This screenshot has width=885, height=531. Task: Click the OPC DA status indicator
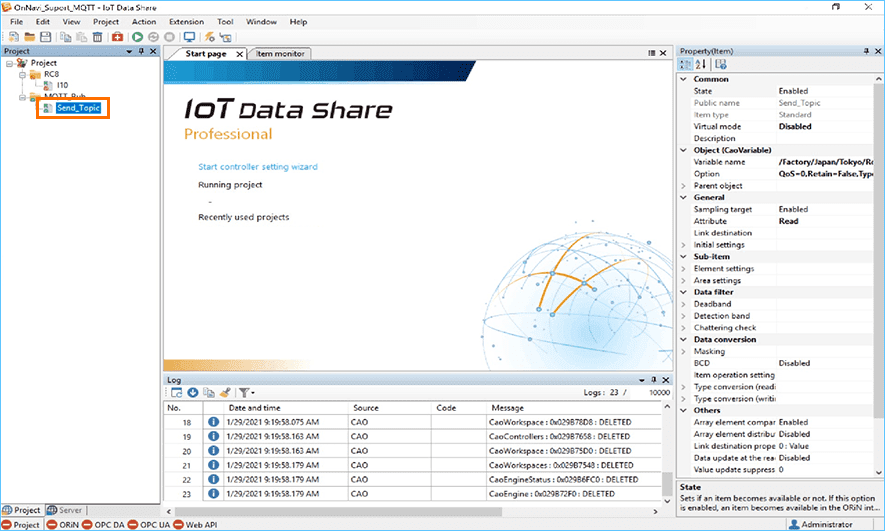103,525
